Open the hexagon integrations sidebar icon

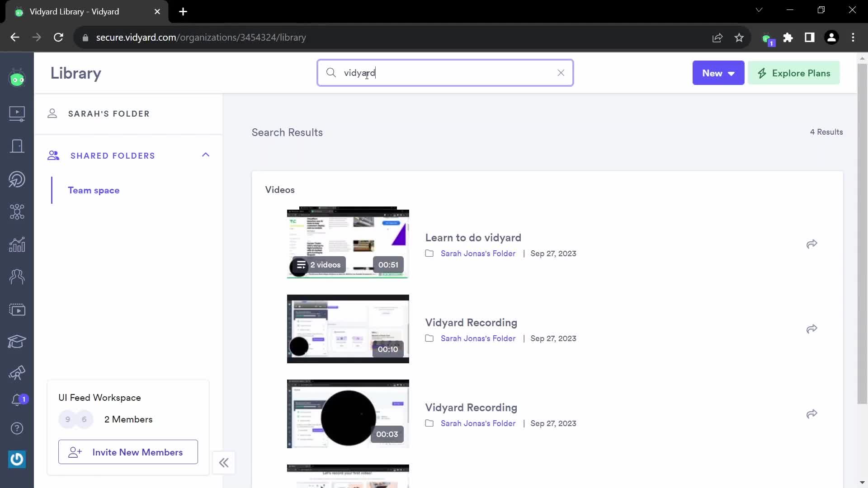(17, 212)
